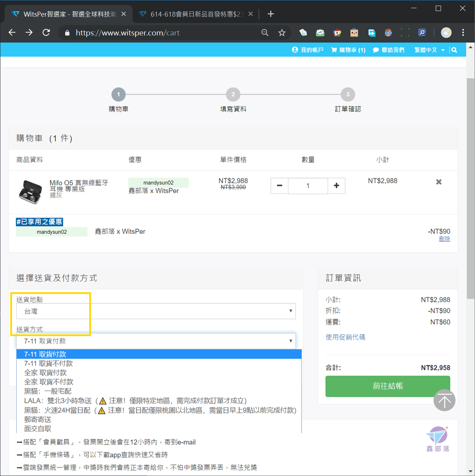This screenshot has height=476, width=475.
Task: Pick LALA 雙北3小時急送 option
Action: [159, 401]
